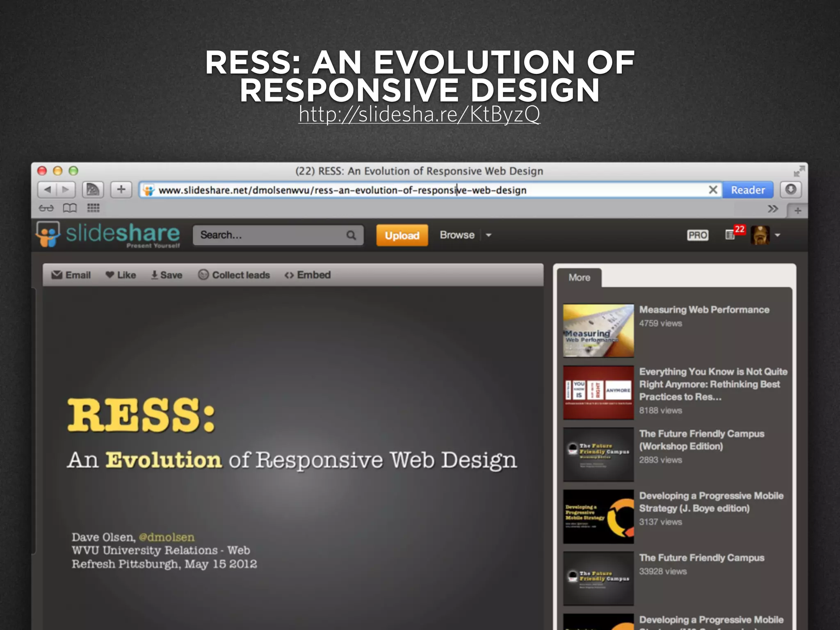
Task: Open the 33928-views Future Friendly Campus thumbnail
Action: pyautogui.click(x=598, y=579)
